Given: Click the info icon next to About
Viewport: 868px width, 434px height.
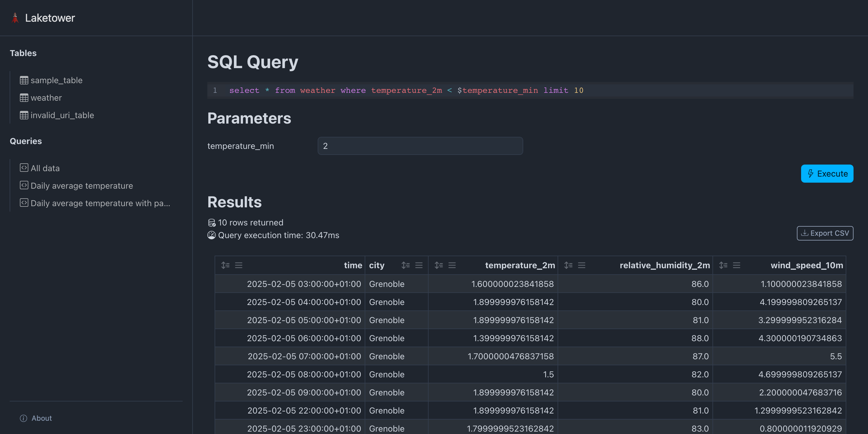Looking at the screenshot, I should pos(23,418).
